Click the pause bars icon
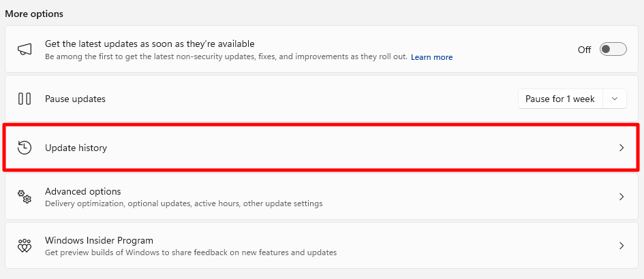 [x=25, y=99]
